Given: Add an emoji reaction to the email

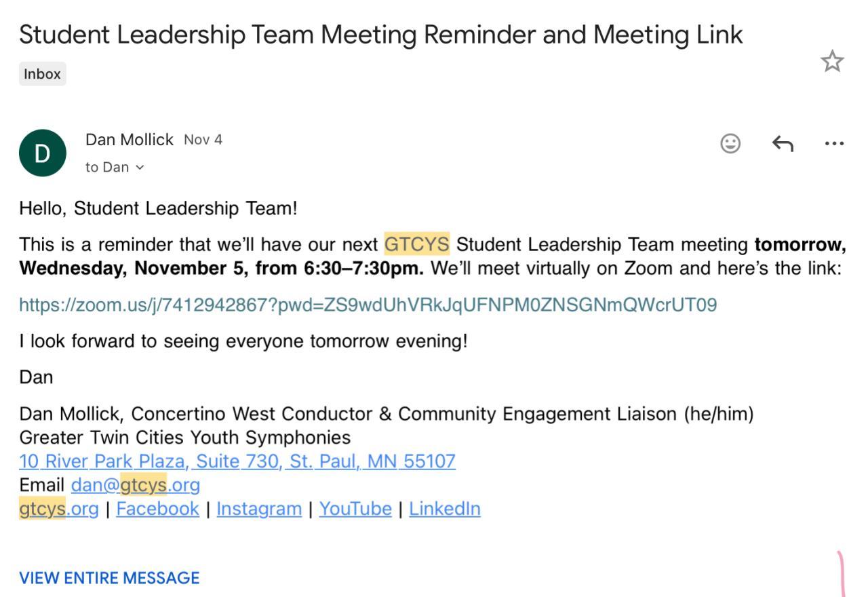Looking at the screenshot, I should [730, 143].
